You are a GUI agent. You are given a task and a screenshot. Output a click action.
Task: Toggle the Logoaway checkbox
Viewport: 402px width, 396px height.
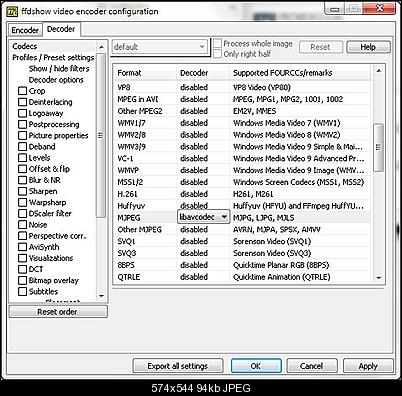pyautogui.click(x=23, y=113)
